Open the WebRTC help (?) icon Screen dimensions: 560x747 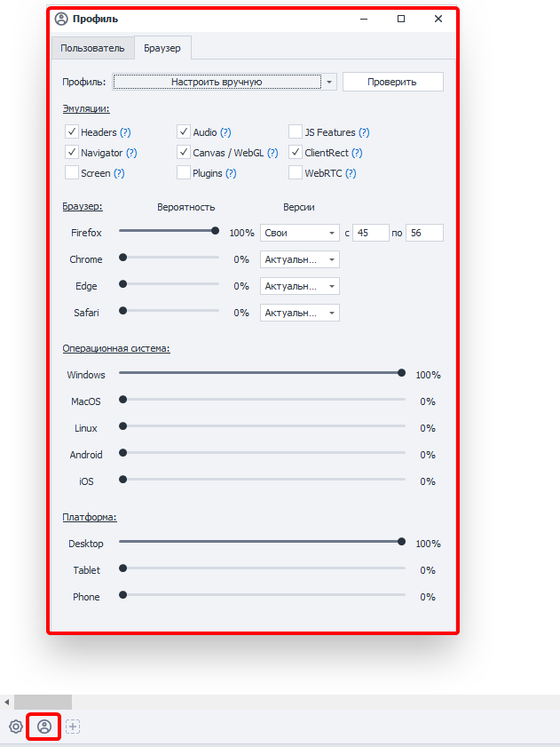(x=351, y=173)
